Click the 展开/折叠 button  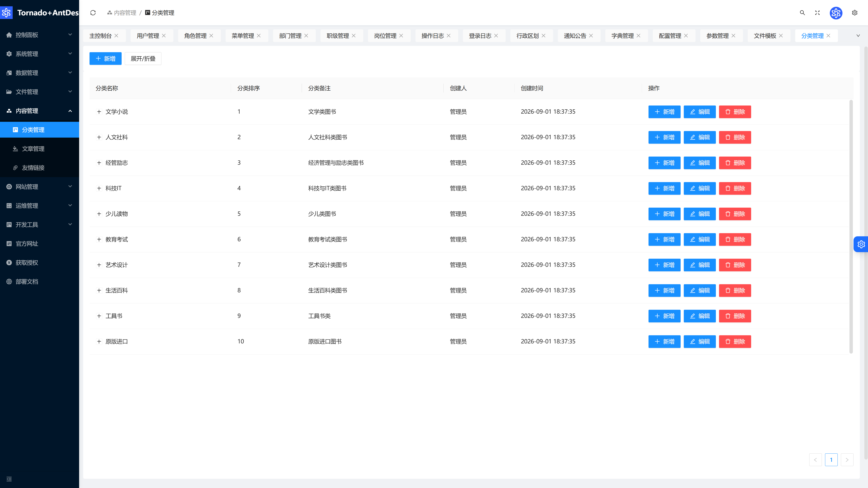pyautogui.click(x=143, y=59)
